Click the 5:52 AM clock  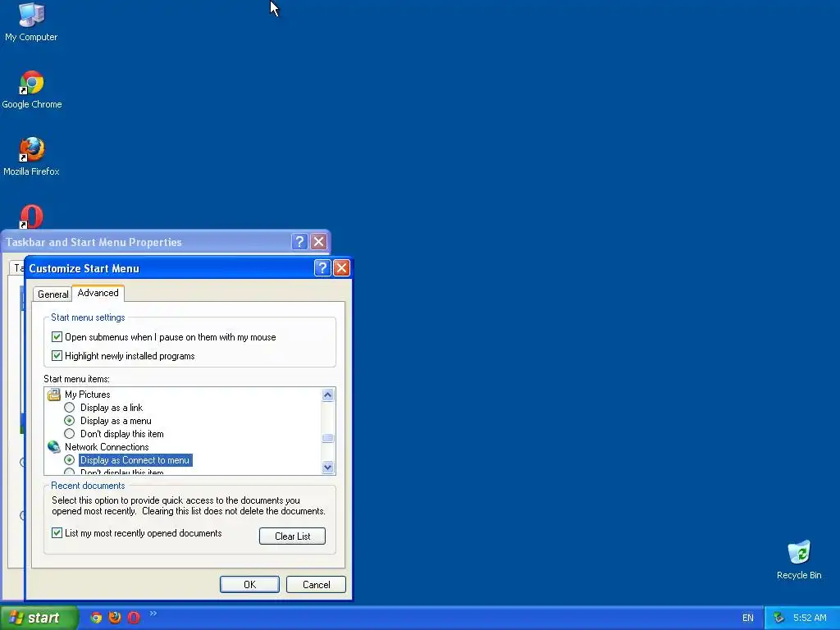point(810,618)
